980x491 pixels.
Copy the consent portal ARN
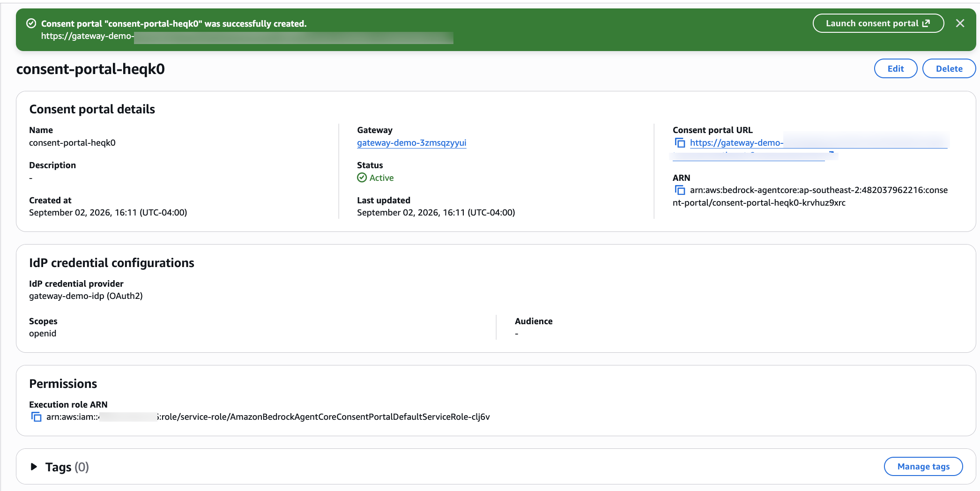[x=680, y=190]
